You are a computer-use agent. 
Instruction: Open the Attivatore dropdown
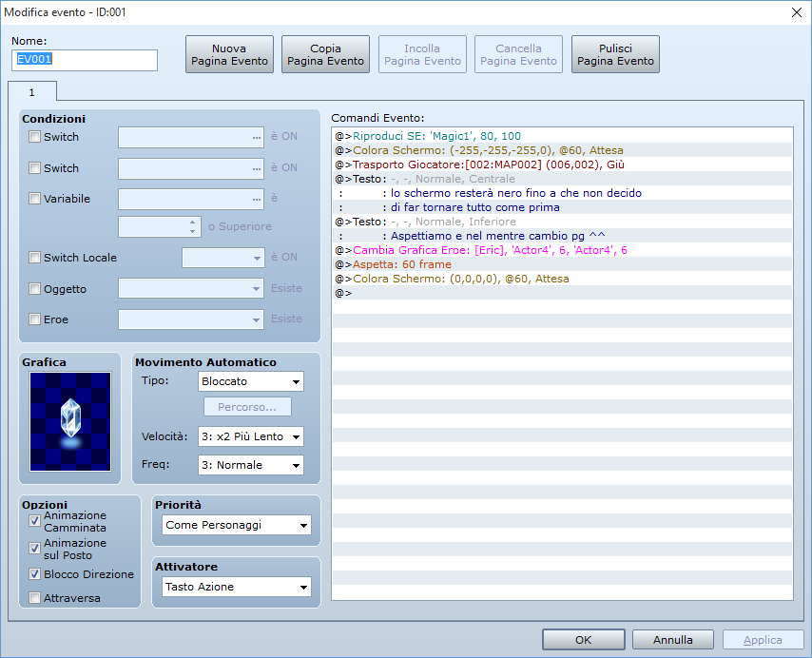coord(237,587)
